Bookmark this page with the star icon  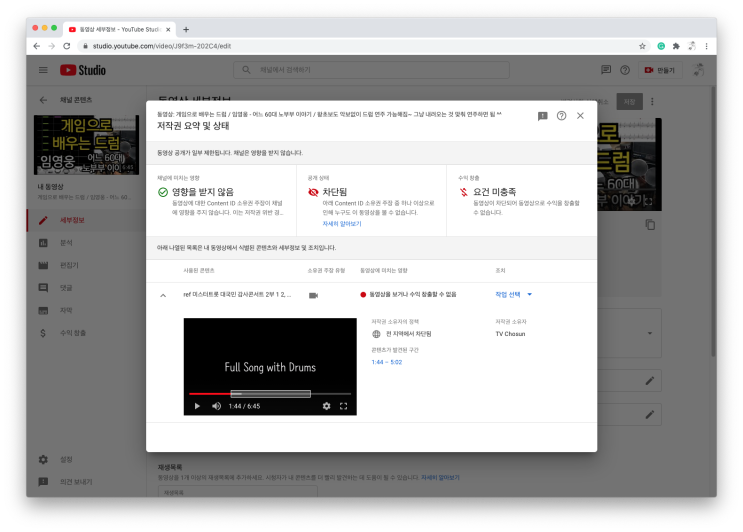(642, 46)
